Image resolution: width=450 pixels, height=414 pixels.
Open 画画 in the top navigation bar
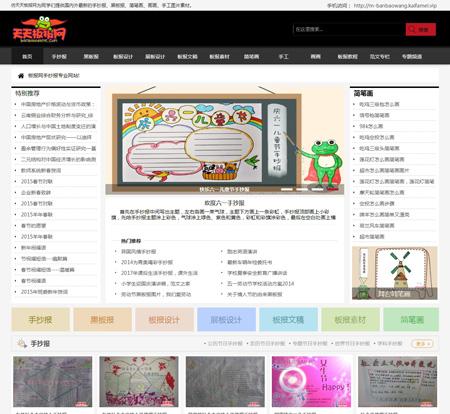click(x=315, y=56)
